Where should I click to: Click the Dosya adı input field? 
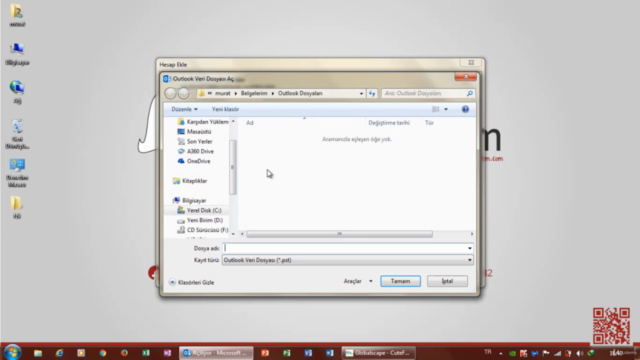[x=344, y=248]
